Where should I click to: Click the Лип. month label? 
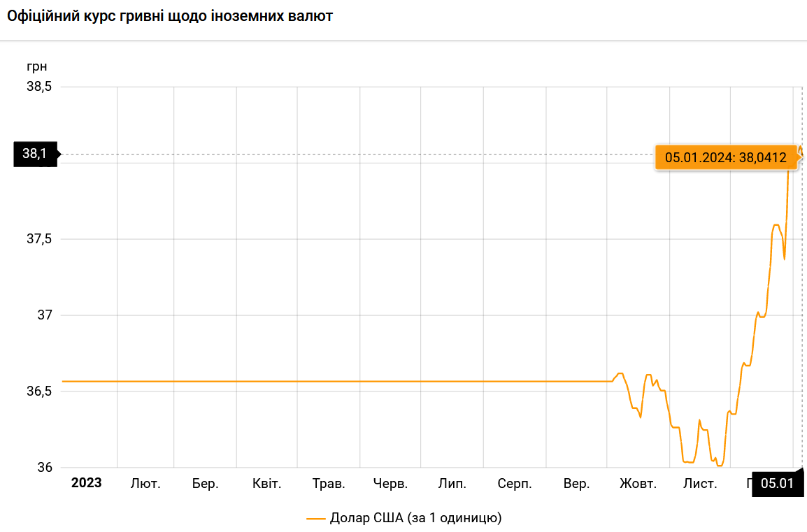click(x=452, y=484)
